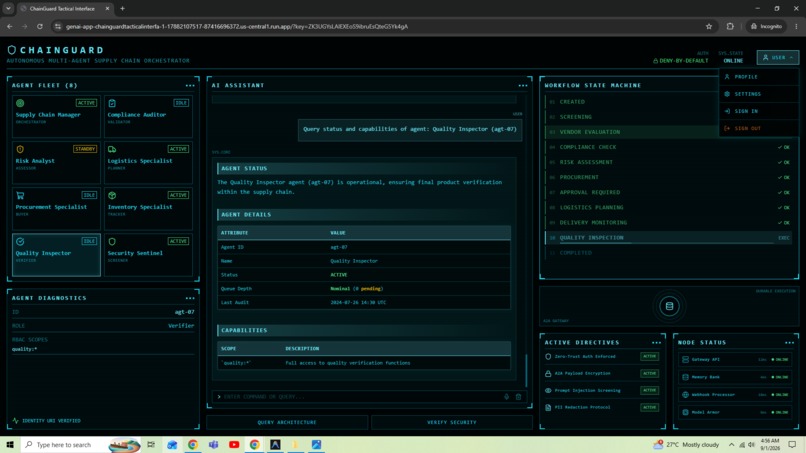
Task: Click the Procurement Specialist cart icon
Action: (20, 195)
